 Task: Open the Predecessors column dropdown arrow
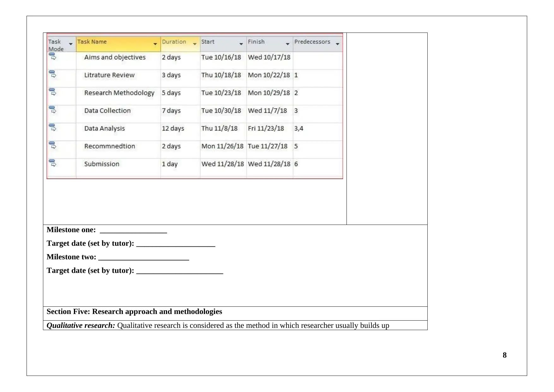click(x=337, y=44)
